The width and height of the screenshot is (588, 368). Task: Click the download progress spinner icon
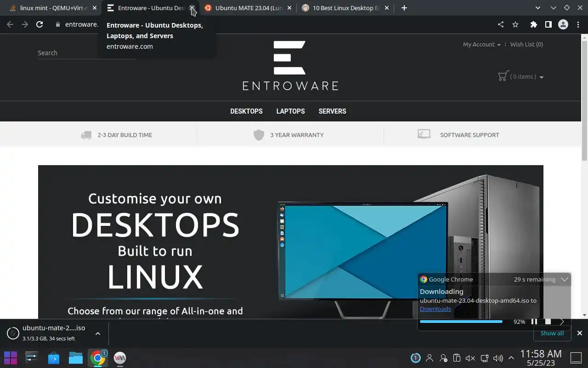(x=13, y=333)
